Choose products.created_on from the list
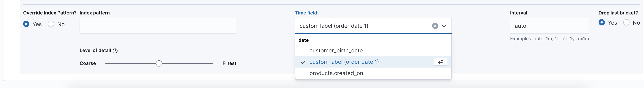Screen dimensions: 644x88 (336, 73)
